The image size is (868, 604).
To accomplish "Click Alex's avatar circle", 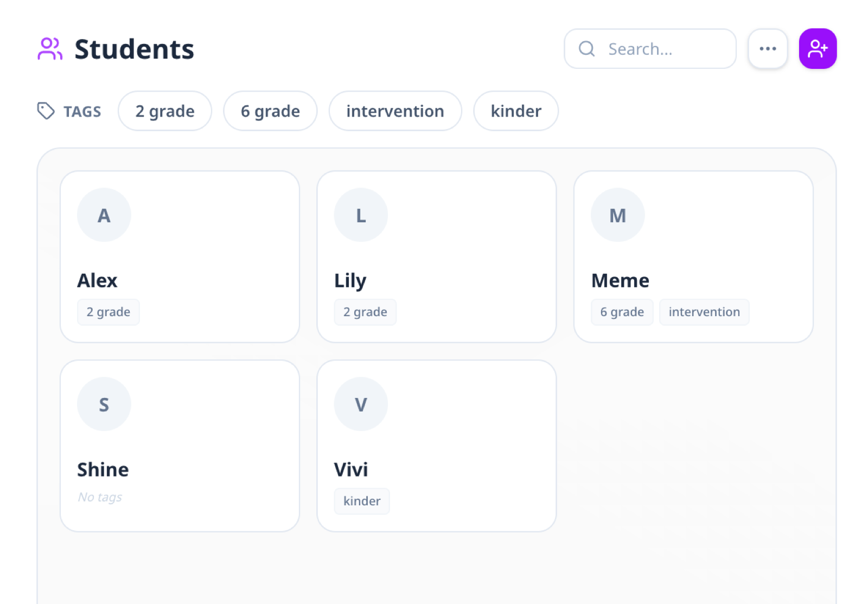I will click(x=104, y=215).
